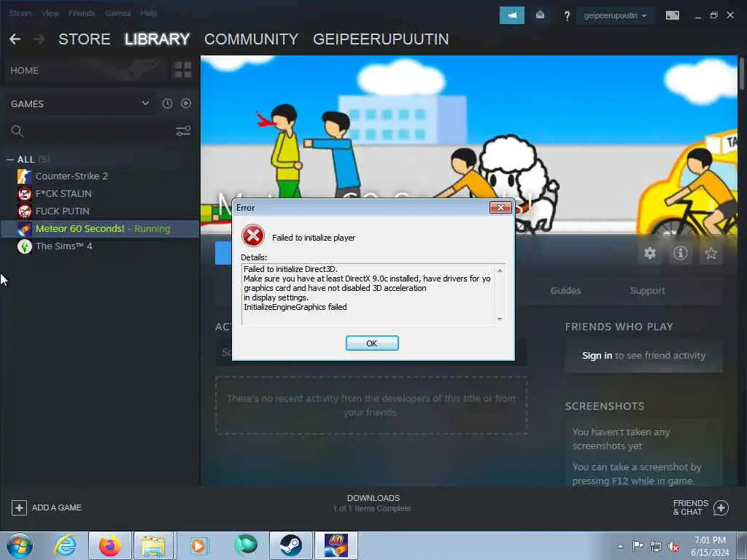
Task: Open the COMMUNITY tab
Action: [x=251, y=39]
